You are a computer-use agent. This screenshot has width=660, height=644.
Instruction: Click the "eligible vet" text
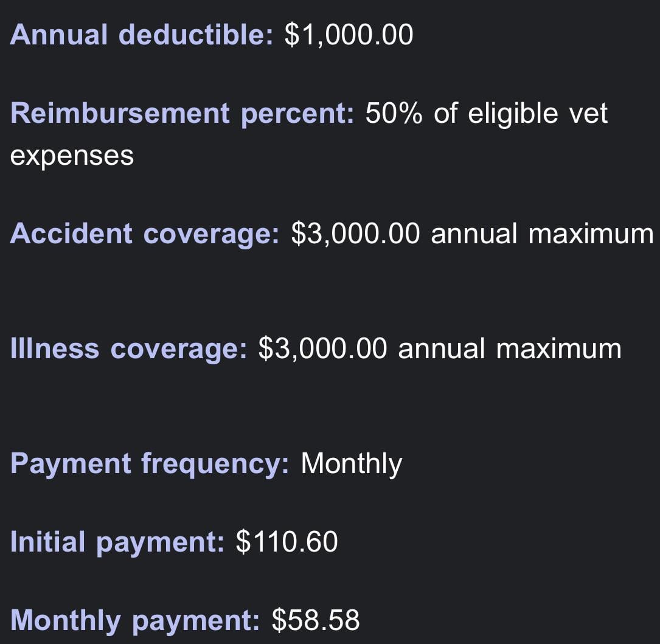click(x=538, y=114)
